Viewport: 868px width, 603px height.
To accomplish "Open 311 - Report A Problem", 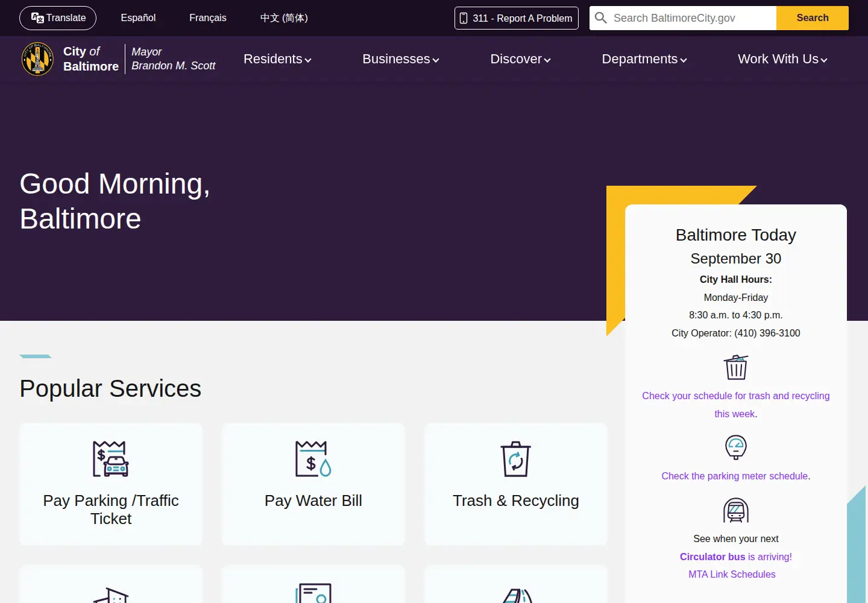I will pyautogui.click(x=517, y=18).
